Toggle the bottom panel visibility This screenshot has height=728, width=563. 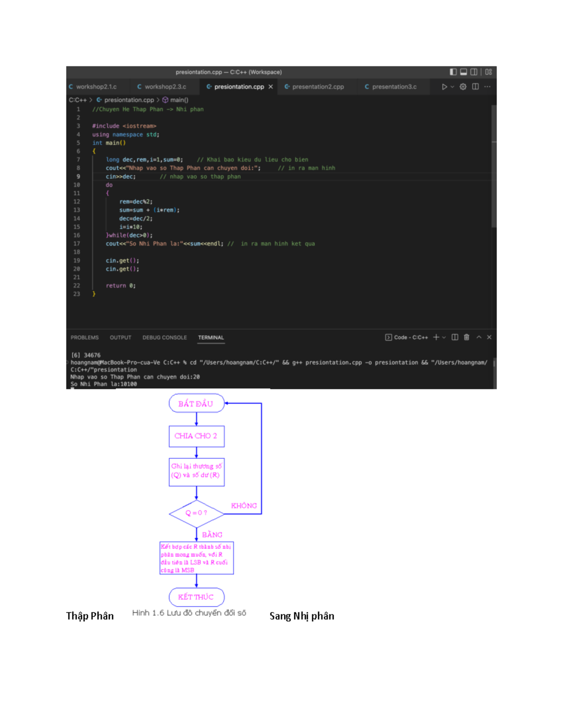(x=464, y=72)
